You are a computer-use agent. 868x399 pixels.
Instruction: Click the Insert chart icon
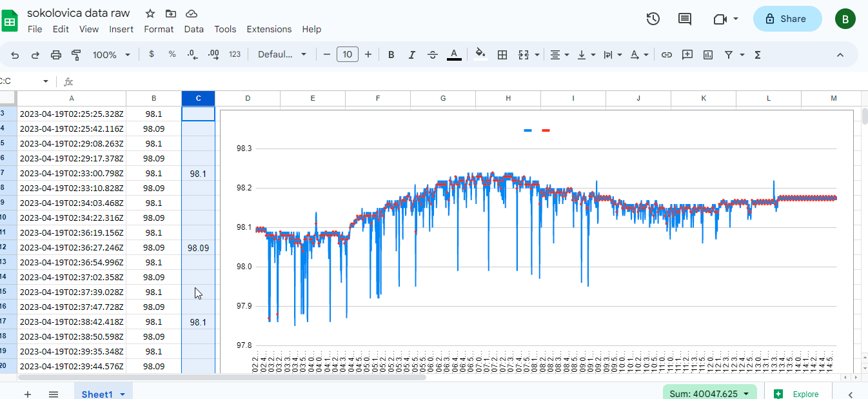pyautogui.click(x=708, y=55)
